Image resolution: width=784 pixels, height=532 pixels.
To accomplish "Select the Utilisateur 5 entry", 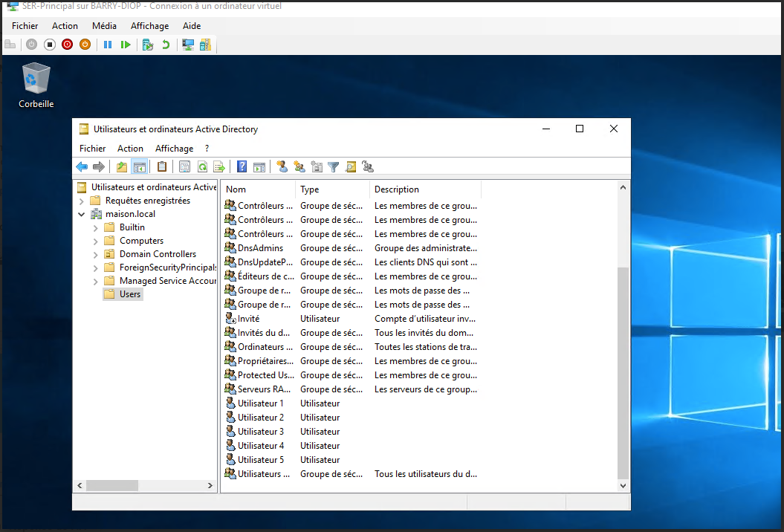I will pos(351,459).
